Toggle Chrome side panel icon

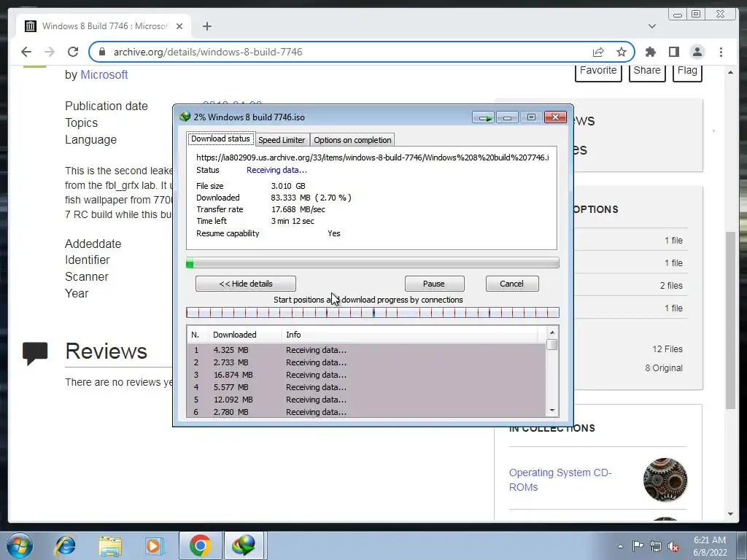(673, 52)
